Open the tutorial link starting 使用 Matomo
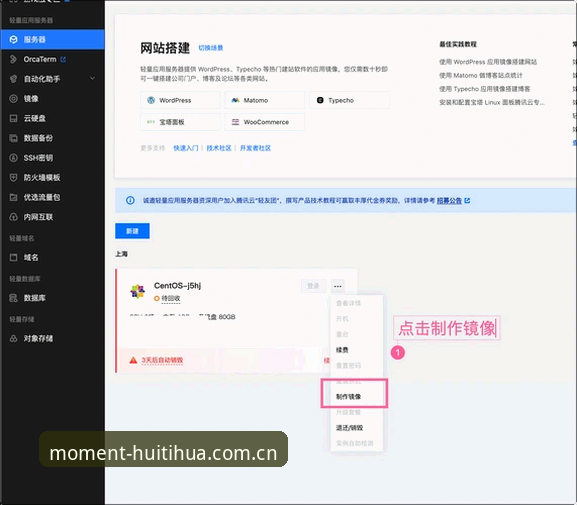The height and width of the screenshot is (505, 577). point(481,75)
